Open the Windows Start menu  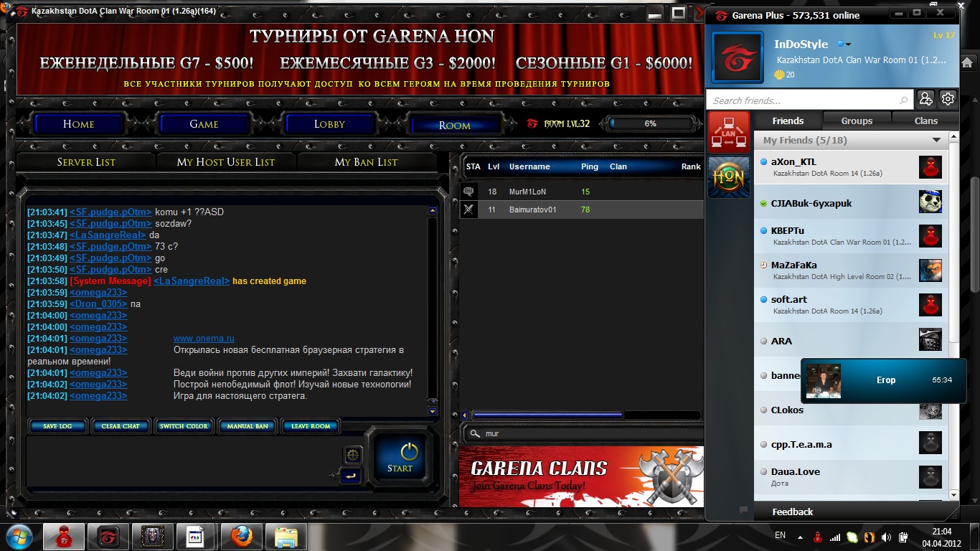tap(19, 536)
